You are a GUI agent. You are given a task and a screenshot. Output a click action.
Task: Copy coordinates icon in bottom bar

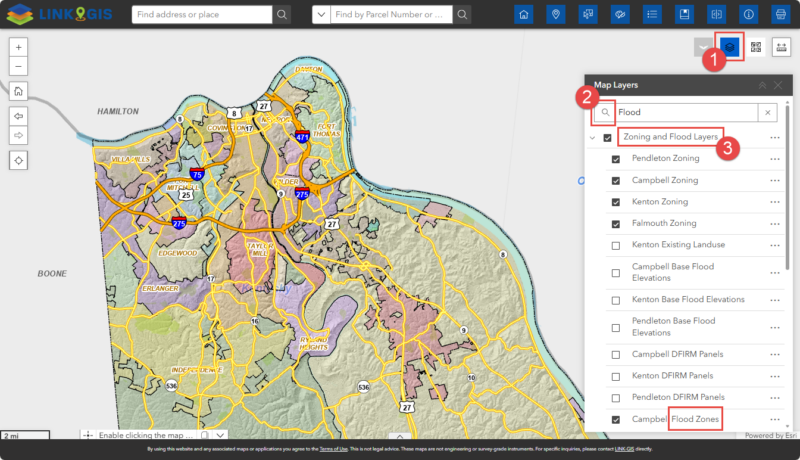click(205, 435)
